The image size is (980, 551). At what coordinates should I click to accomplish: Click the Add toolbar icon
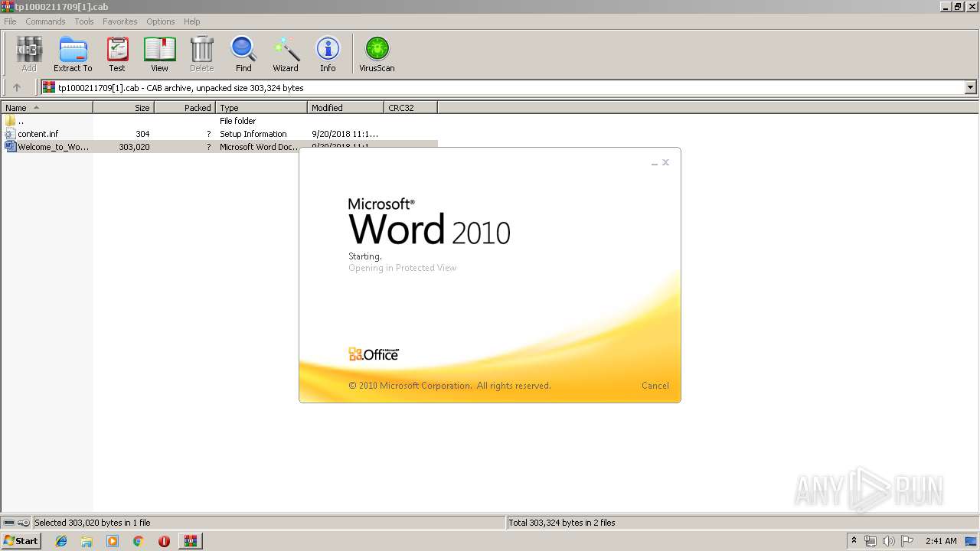point(28,54)
